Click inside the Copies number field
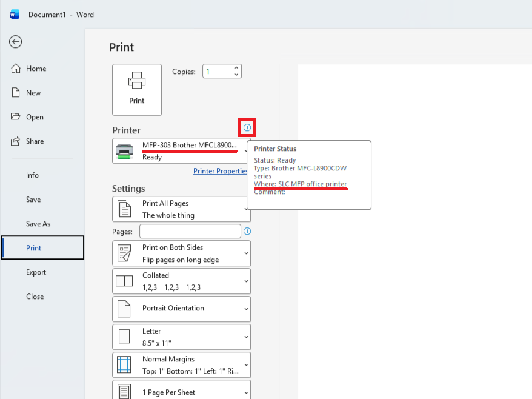532x399 pixels. tap(218, 72)
